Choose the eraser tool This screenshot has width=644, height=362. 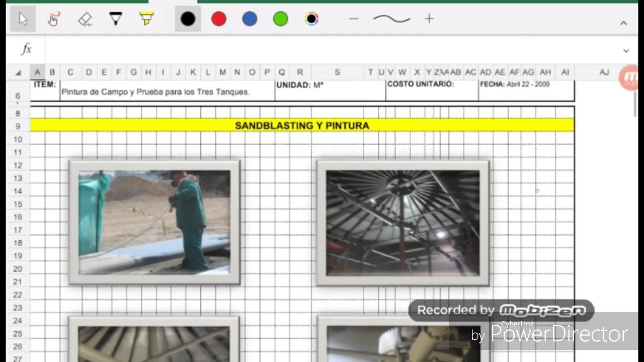85,19
